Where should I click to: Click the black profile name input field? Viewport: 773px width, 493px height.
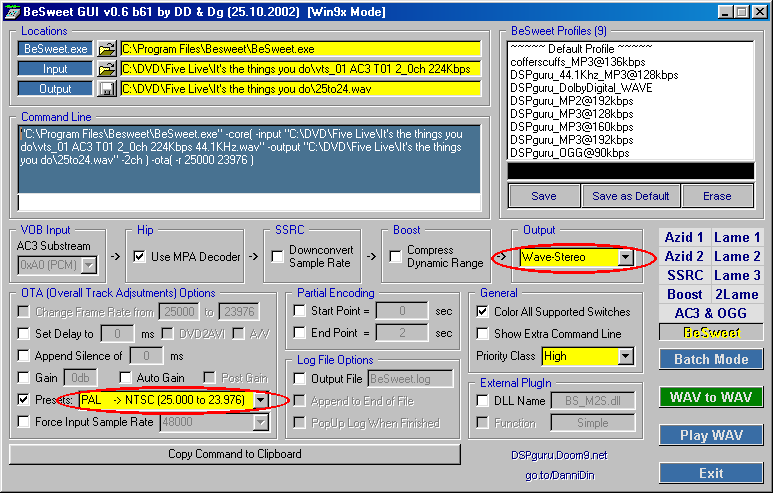631,172
